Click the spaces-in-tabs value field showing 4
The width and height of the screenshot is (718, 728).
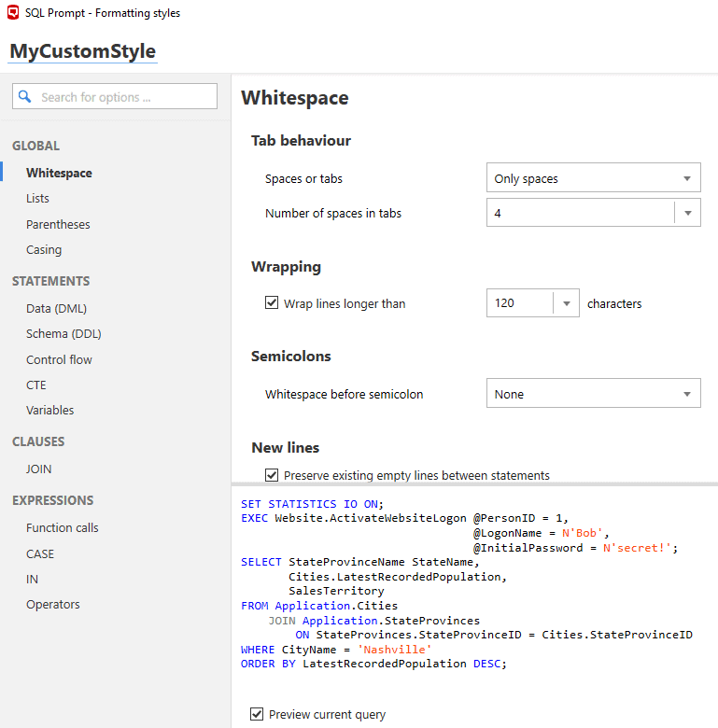(x=581, y=213)
